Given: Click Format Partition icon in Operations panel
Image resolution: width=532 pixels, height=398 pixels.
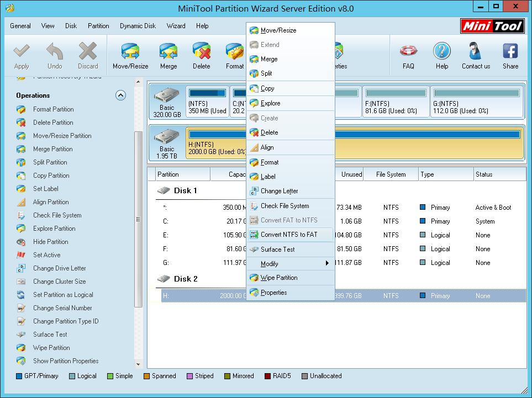Looking at the screenshot, I should point(21,109).
